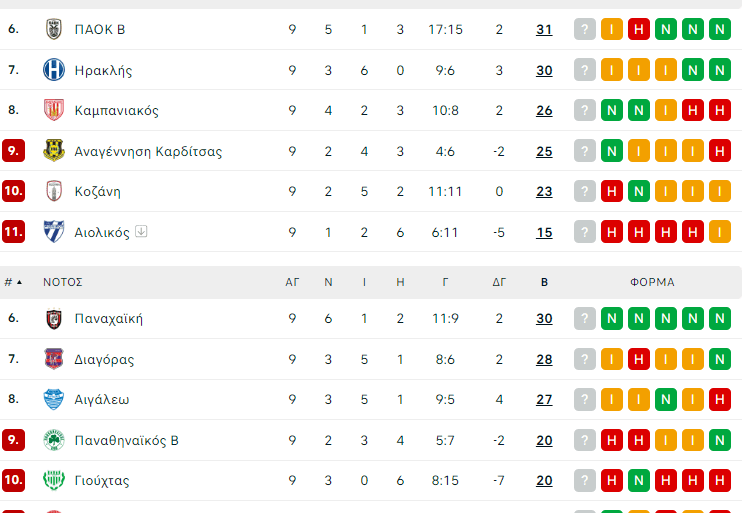Click the Καμπανιακός team logo

pos(54,110)
